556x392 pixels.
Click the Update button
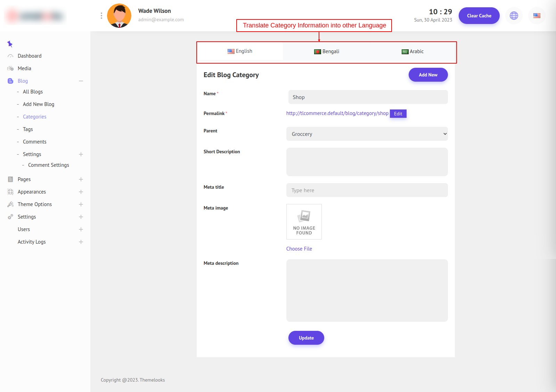click(306, 338)
